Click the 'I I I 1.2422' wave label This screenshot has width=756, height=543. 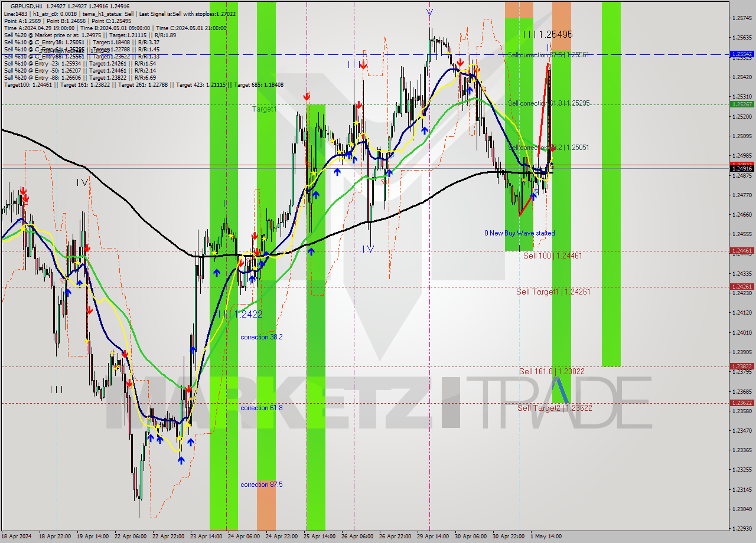tap(240, 314)
